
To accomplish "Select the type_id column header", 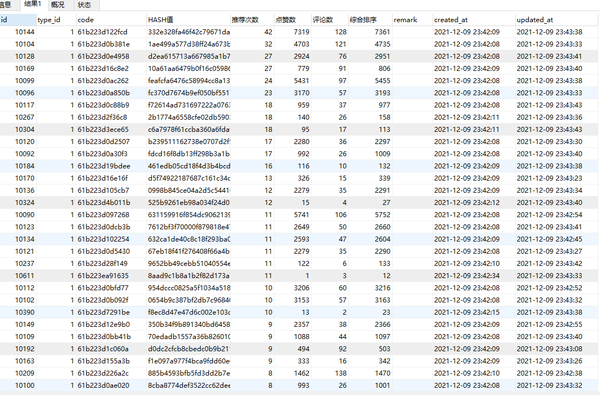I will (56, 20).
